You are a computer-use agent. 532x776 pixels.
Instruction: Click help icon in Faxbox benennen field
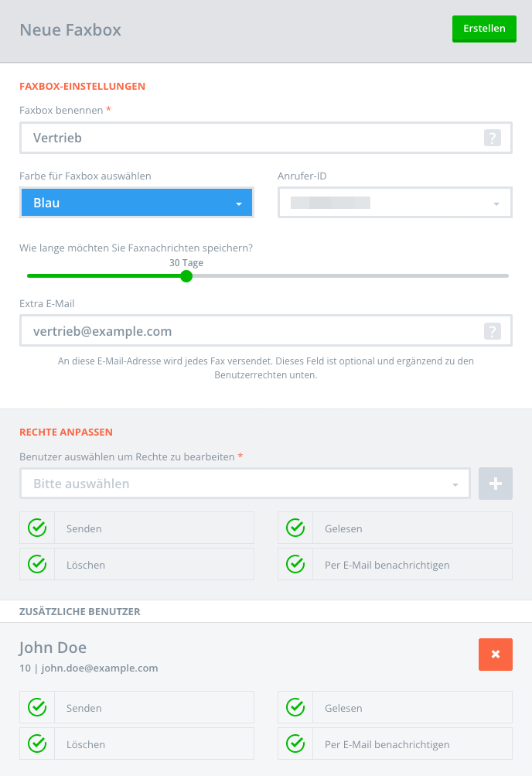pyautogui.click(x=492, y=138)
